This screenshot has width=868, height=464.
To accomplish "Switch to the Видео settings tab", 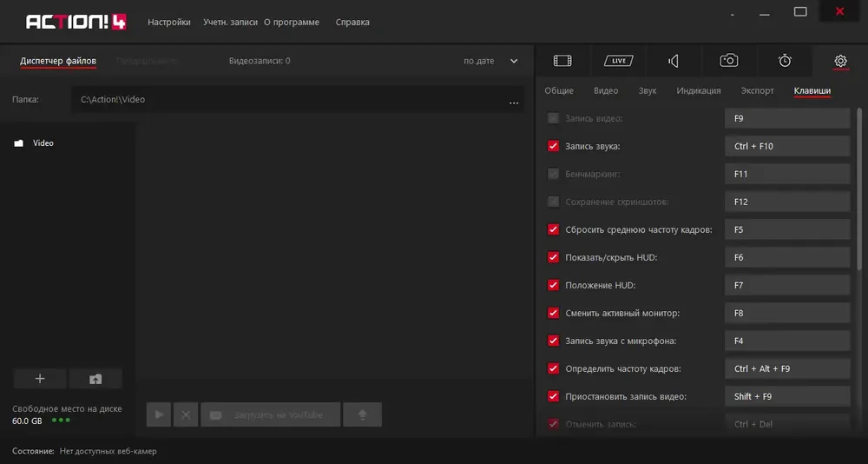I will 606,90.
